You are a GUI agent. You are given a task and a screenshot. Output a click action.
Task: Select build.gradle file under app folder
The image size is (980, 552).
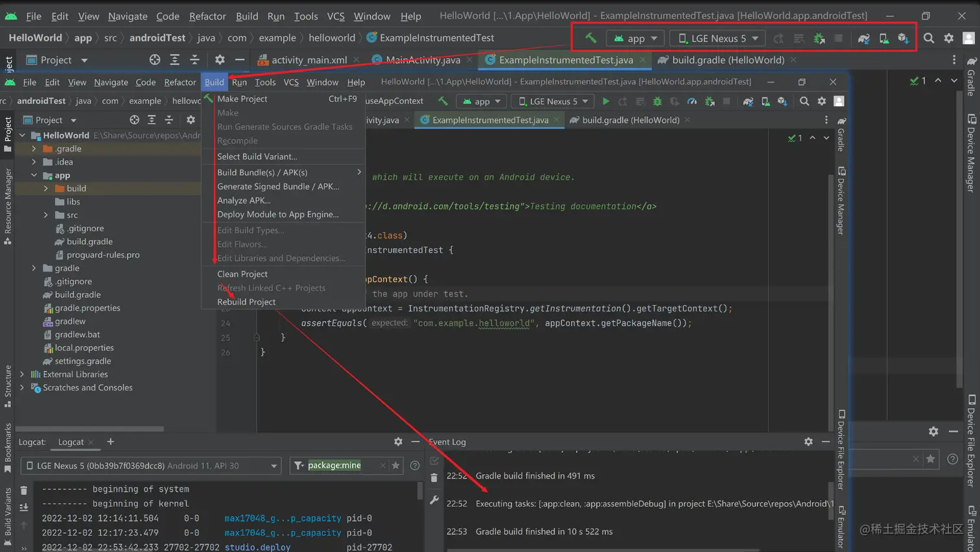(x=89, y=241)
